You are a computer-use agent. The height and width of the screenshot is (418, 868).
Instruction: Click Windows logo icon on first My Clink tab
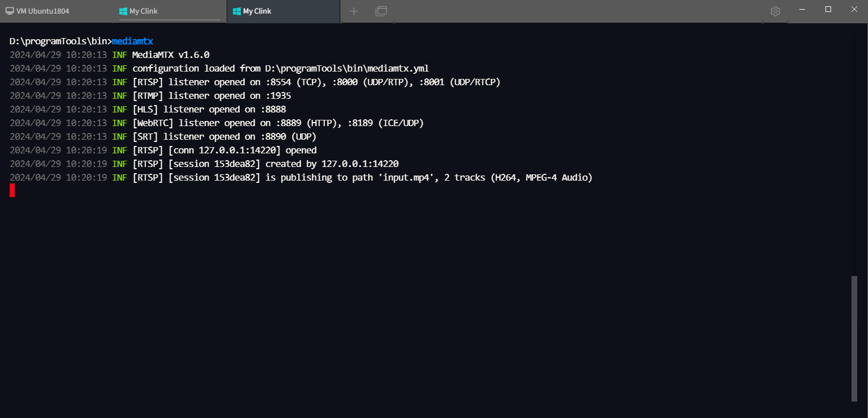123,11
